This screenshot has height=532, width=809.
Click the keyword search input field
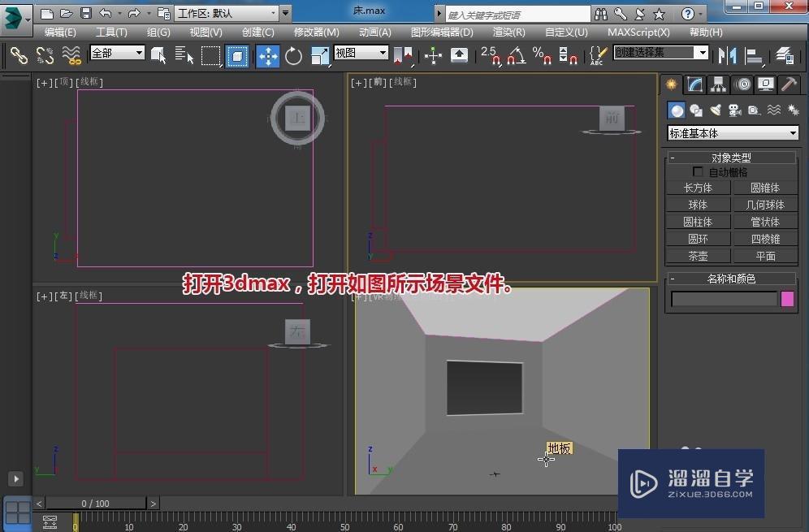click(x=517, y=14)
